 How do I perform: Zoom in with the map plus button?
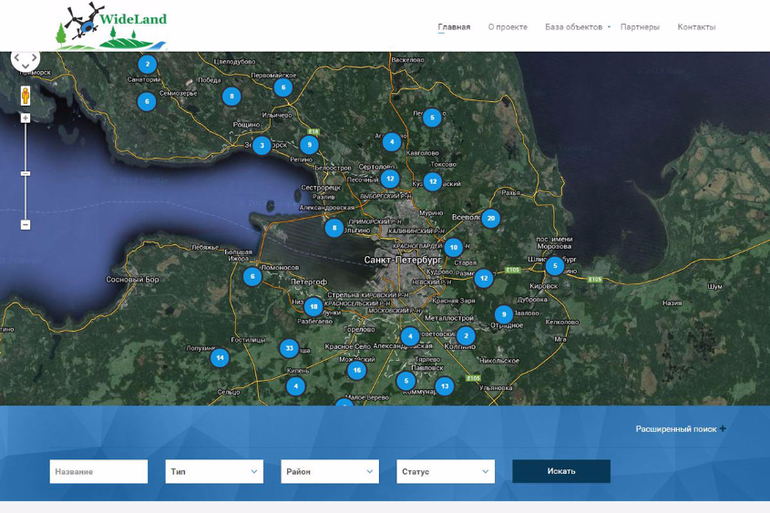pyautogui.click(x=26, y=118)
